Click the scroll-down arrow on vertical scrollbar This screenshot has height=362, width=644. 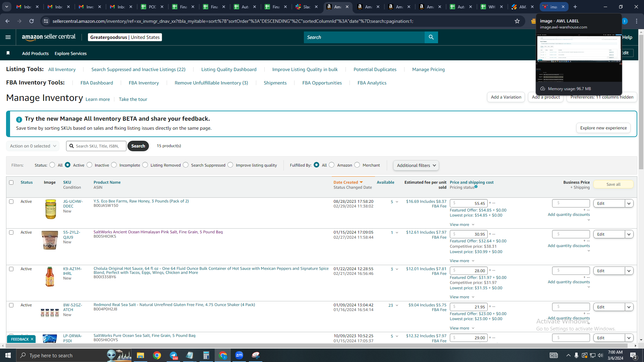click(x=641, y=340)
